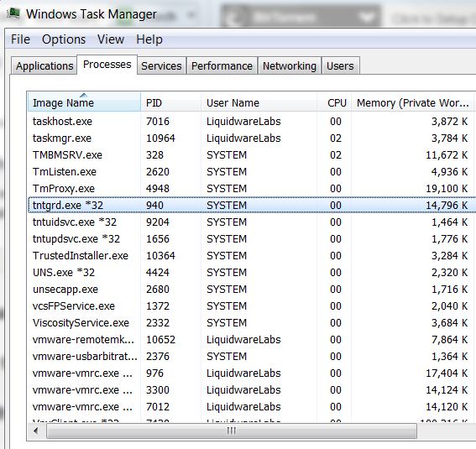Sort by PID column header
476x449 pixels.
[170, 102]
